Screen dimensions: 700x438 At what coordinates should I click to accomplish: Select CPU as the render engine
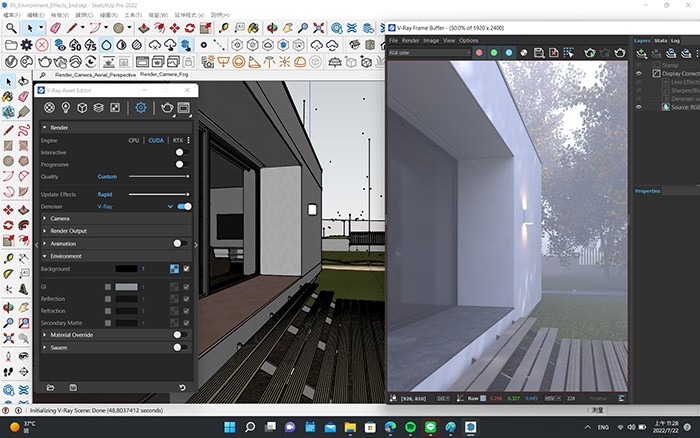pyautogui.click(x=133, y=141)
